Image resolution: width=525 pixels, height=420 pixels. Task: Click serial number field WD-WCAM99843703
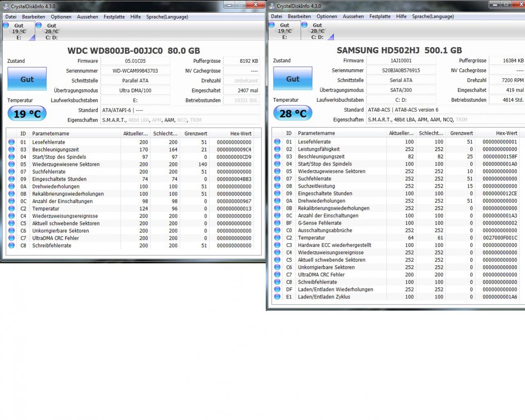coord(135,71)
